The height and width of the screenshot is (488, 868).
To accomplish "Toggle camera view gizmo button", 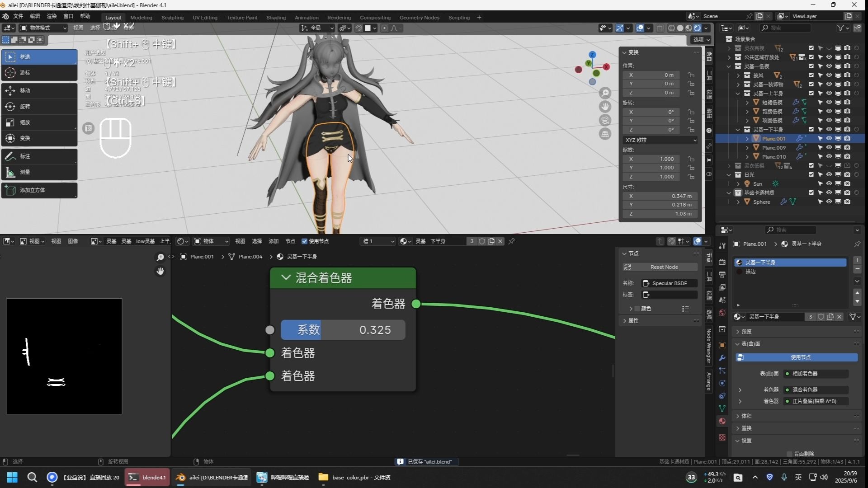I will (x=605, y=120).
